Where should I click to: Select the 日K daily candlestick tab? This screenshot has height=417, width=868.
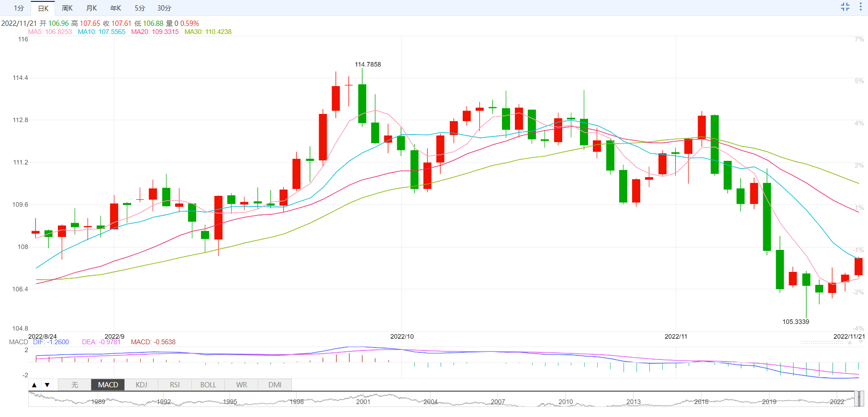point(43,8)
